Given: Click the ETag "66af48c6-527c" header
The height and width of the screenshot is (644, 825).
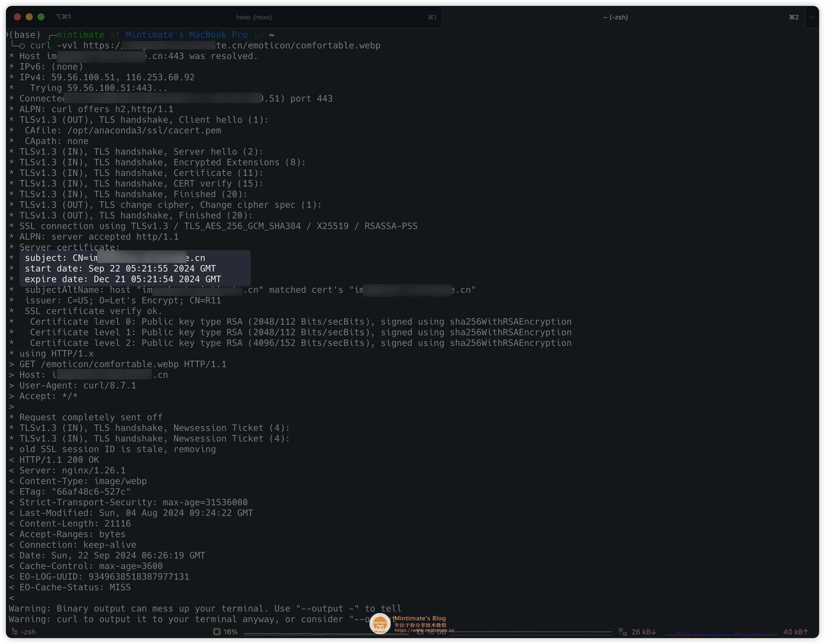Looking at the screenshot, I should point(70,492).
